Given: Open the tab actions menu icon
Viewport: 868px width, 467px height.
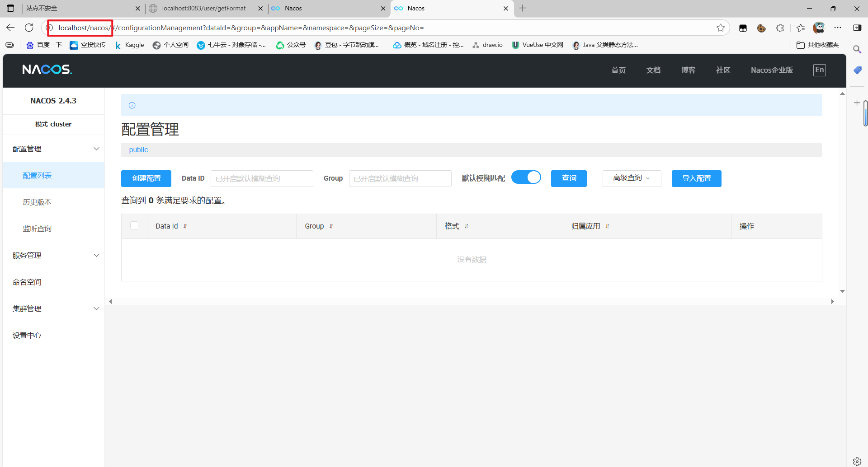Looking at the screenshot, I should click(10, 8).
